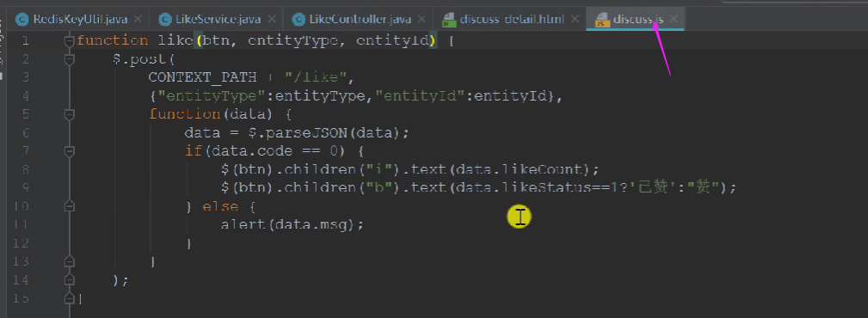Close the discuss-detail.html tab

[575, 20]
